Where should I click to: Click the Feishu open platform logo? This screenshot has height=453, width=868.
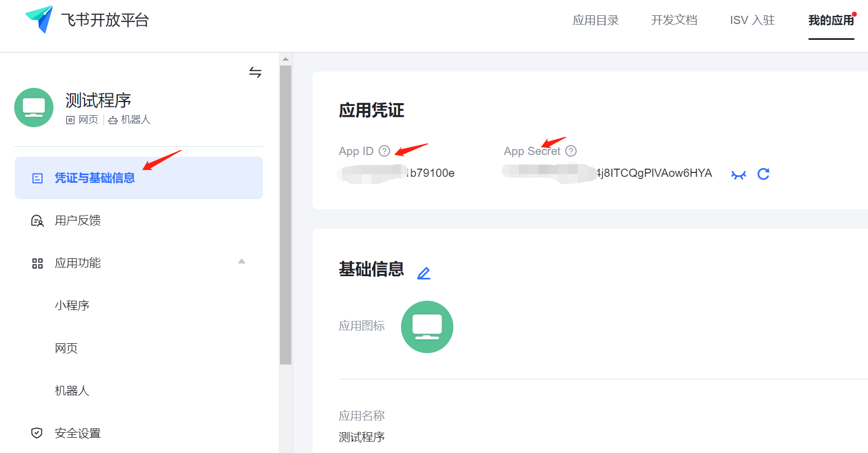click(39, 20)
